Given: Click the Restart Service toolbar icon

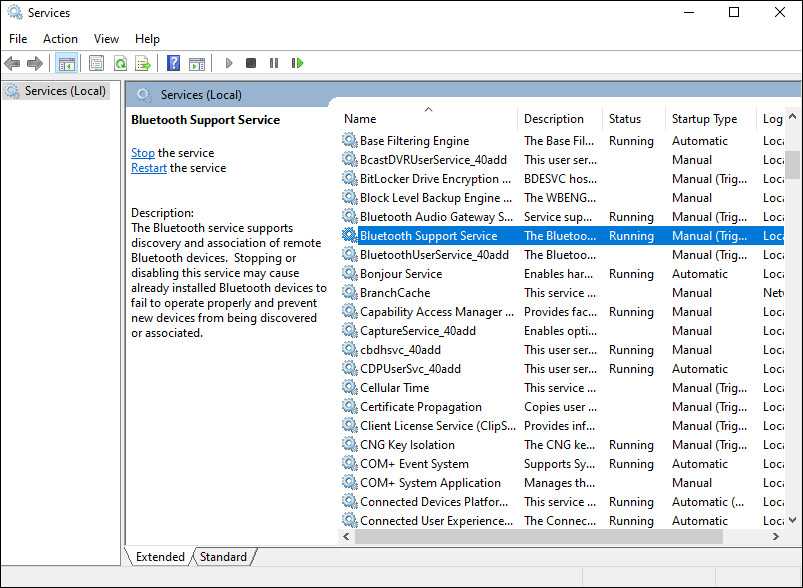Looking at the screenshot, I should pos(297,63).
